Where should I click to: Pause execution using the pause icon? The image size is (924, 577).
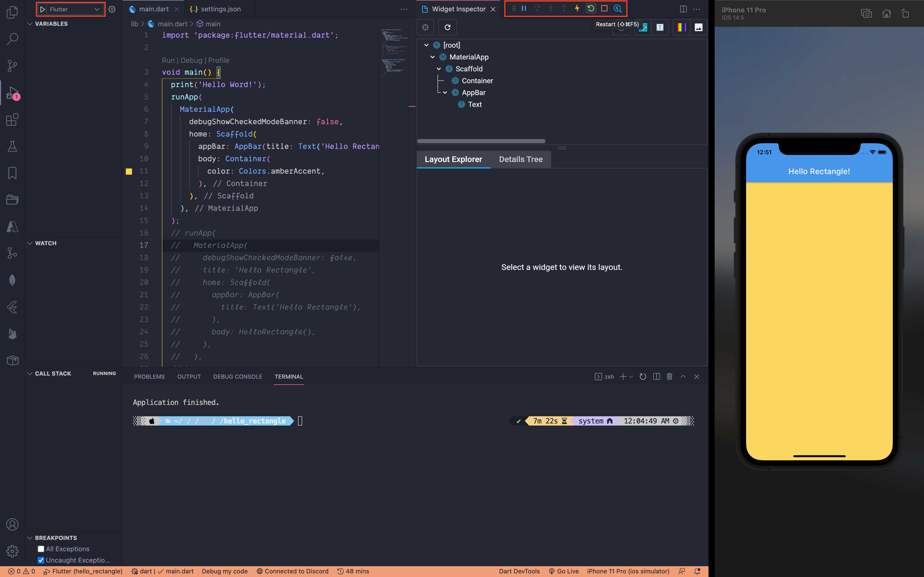[524, 8]
